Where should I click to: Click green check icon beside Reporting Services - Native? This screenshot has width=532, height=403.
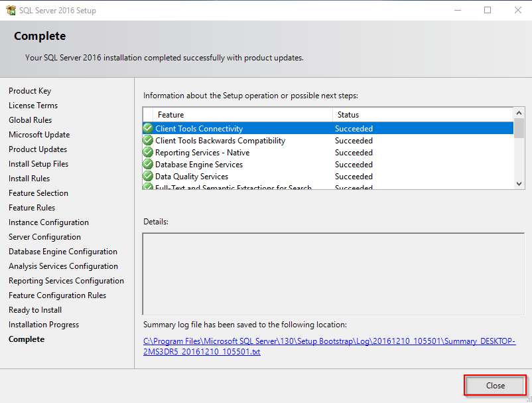(x=148, y=152)
